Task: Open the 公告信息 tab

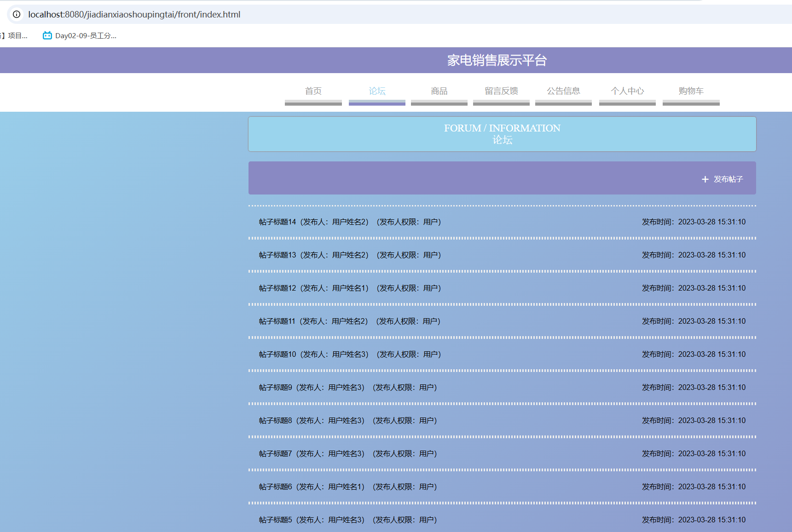Action: tap(563, 91)
